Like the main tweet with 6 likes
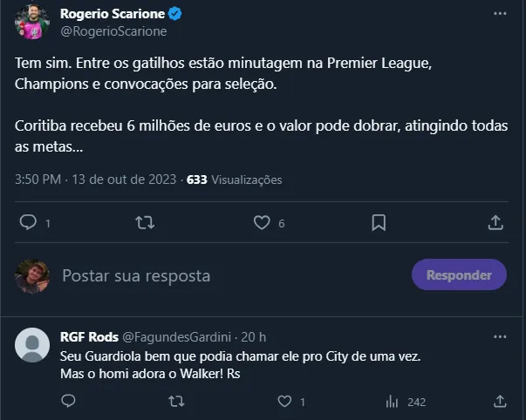The width and height of the screenshot is (526, 420). click(x=262, y=223)
